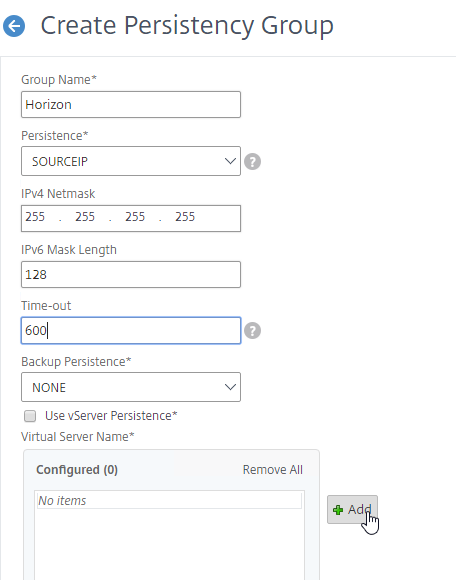Select first octet of IPv4 Netmask
The width and height of the screenshot is (456, 580).
click(35, 216)
